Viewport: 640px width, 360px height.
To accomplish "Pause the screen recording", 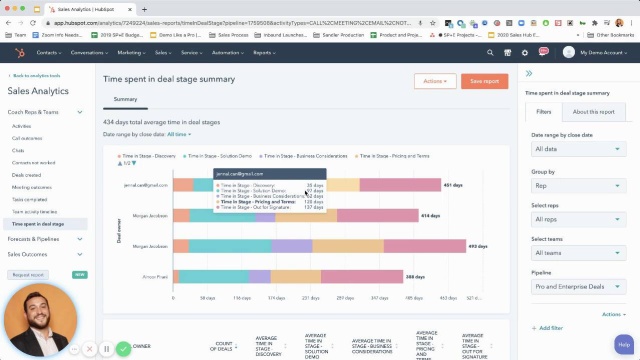I will point(107,349).
